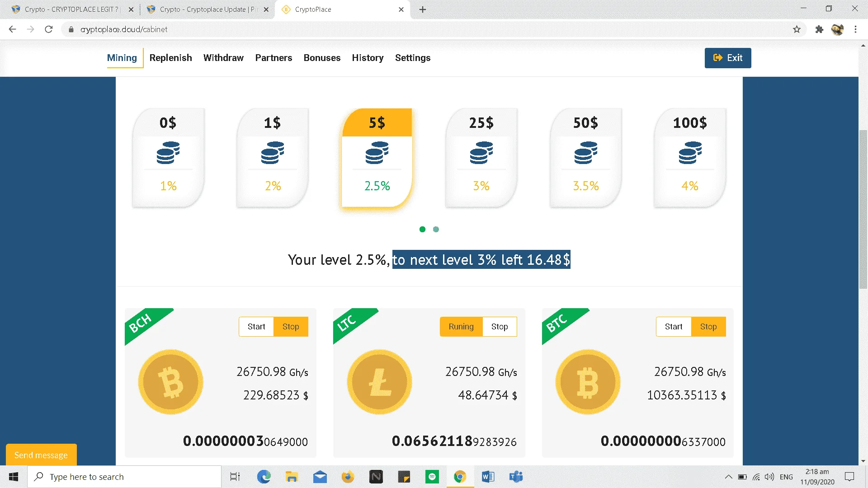Switch to the second carousel page dot

click(436, 229)
